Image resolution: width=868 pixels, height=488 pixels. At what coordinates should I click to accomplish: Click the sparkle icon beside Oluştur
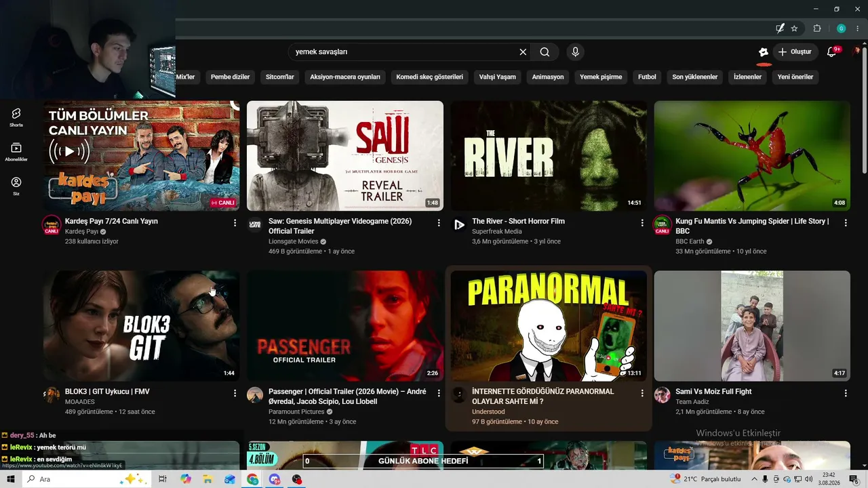pos(764,52)
